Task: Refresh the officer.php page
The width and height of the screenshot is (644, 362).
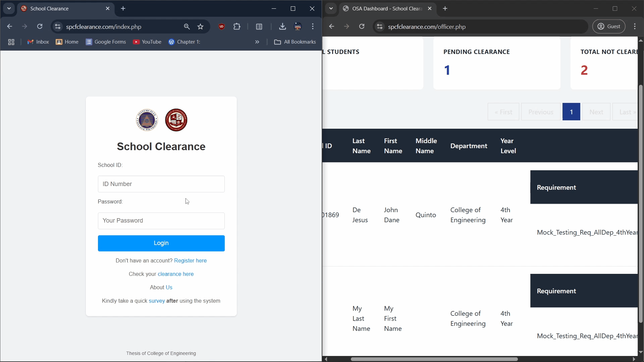Action: click(362, 26)
